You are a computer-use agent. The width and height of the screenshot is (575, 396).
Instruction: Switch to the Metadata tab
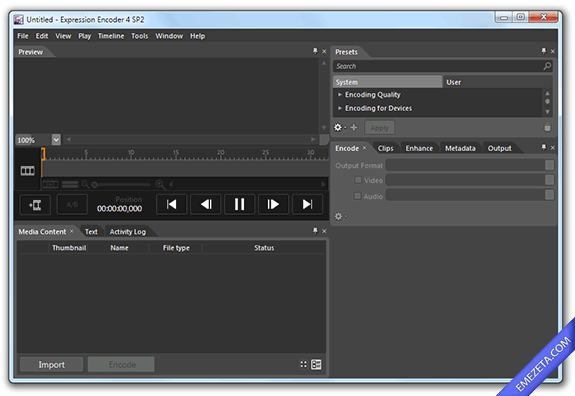pyautogui.click(x=460, y=148)
